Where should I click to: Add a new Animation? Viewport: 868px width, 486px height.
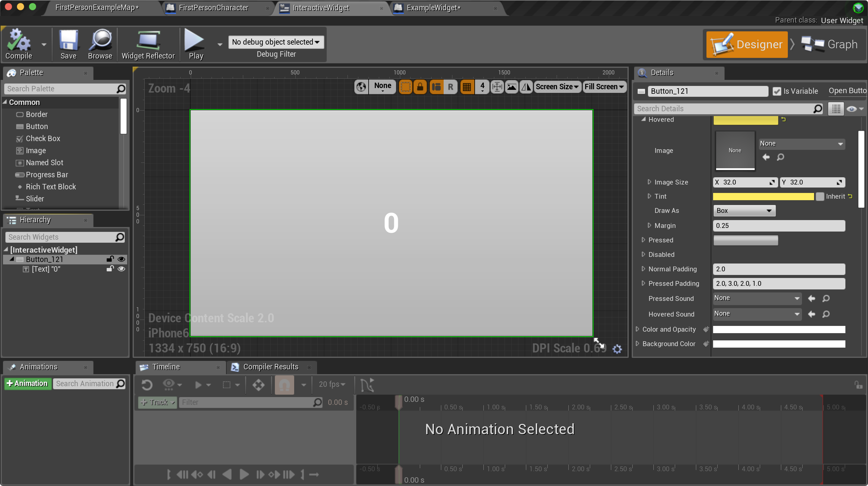click(28, 383)
